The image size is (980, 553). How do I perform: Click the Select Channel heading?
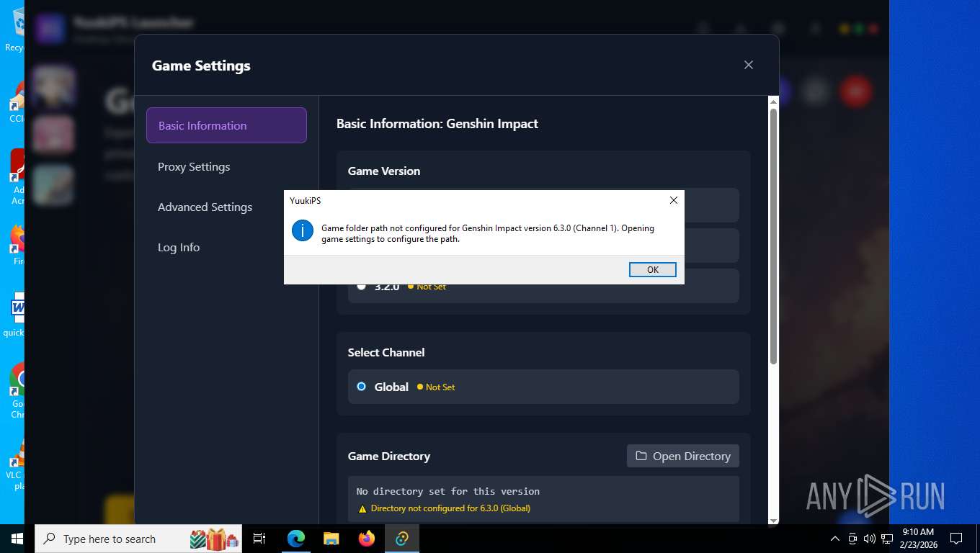tap(386, 352)
